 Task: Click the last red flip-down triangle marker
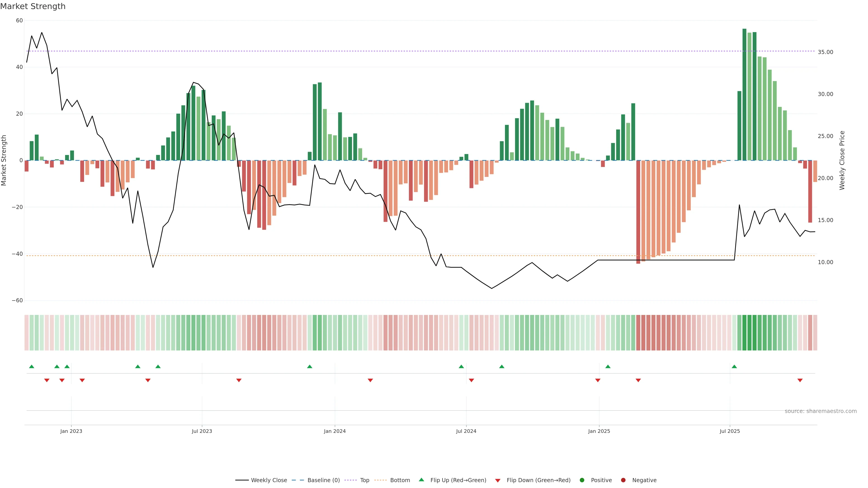pyautogui.click(x=800, y=380)
